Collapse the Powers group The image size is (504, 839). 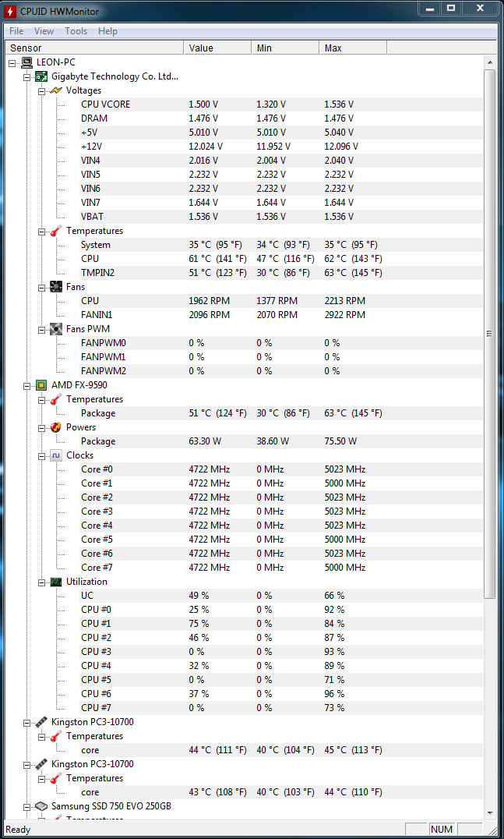click(x=42, y=427)
